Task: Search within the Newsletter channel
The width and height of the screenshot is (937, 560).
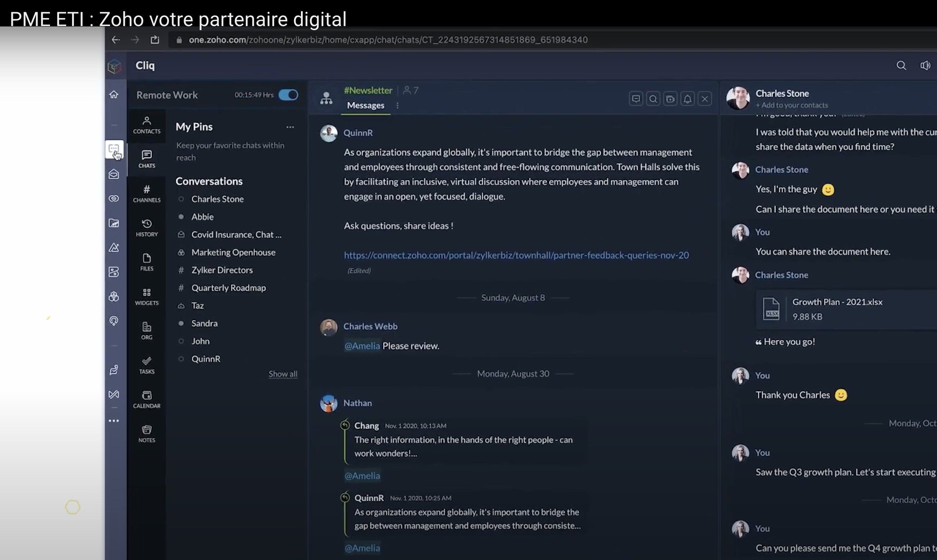Action: click(x=653, y=99)
